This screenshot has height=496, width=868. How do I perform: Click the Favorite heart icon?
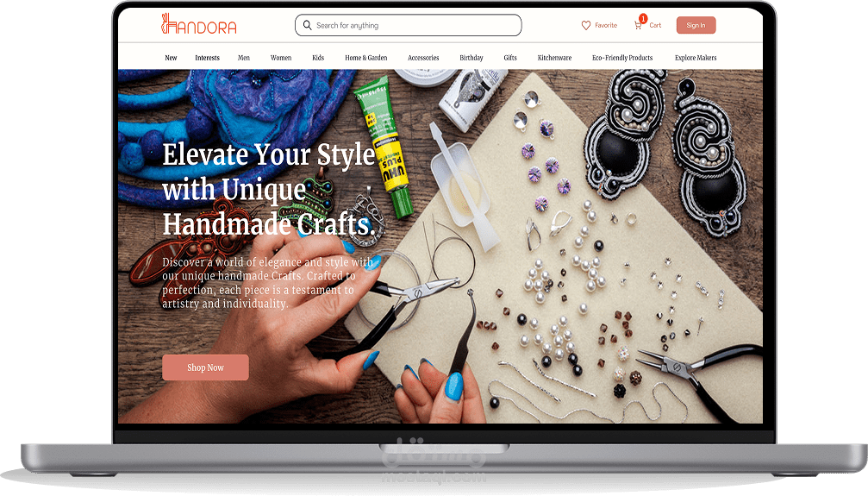pos(585,26)
